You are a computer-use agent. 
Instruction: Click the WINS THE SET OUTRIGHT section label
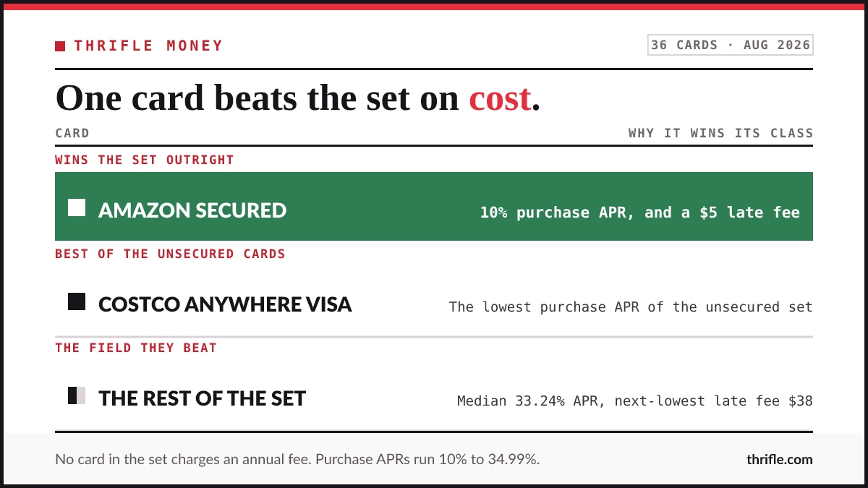145,160
